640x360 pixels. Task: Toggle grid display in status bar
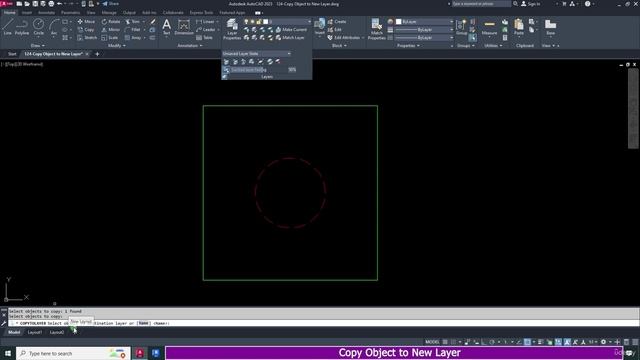click(445, 342)
